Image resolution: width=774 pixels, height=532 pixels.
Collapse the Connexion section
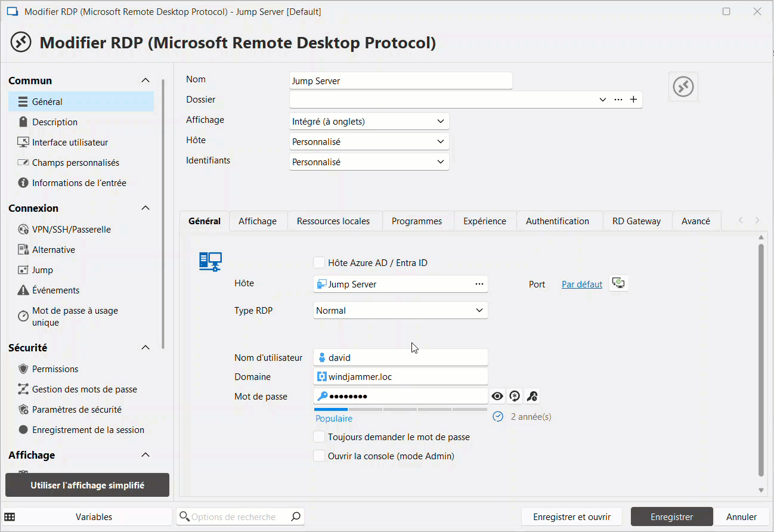pyautogui.click(x=145, y=208)
